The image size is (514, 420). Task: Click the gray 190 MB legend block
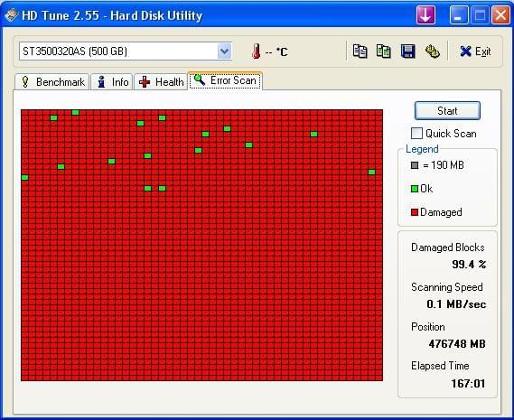click(x=415, y=165)
